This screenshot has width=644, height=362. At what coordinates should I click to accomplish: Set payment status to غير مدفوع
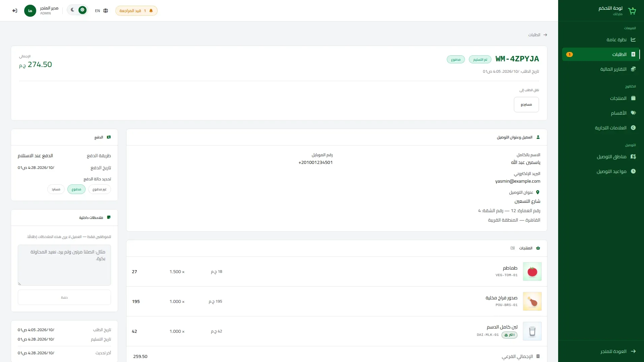[x=99, y=189]
